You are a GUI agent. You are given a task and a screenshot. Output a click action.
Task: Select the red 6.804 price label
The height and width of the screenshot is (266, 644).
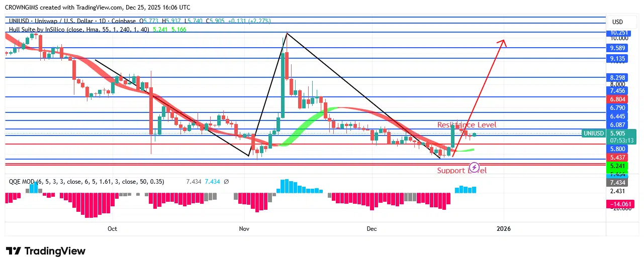click(618, 100)
